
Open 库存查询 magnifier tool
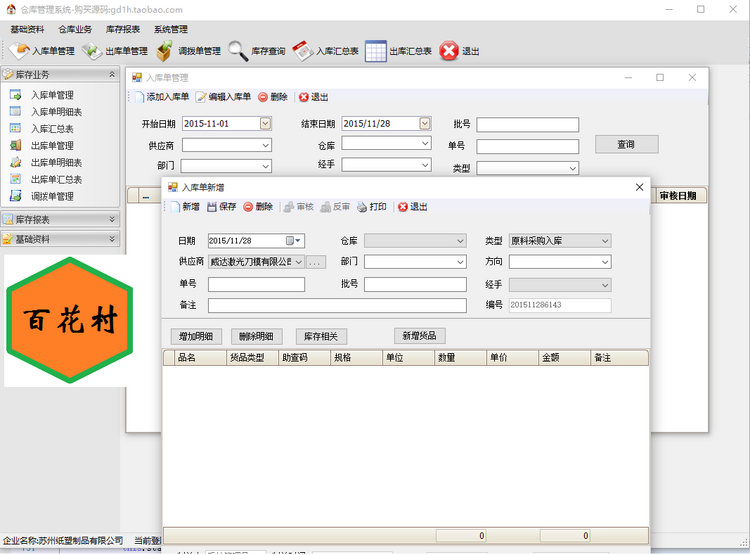pos(238,51)
